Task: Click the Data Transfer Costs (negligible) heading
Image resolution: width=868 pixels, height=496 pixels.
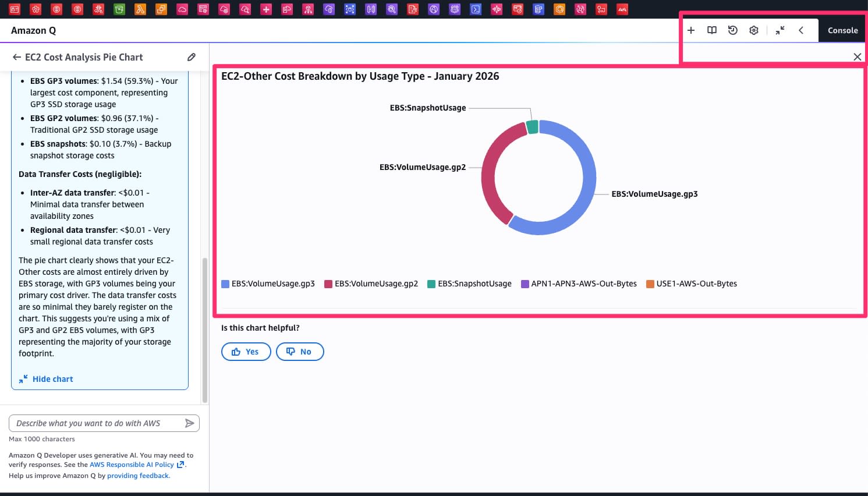Action: click(x=80, y=174)
